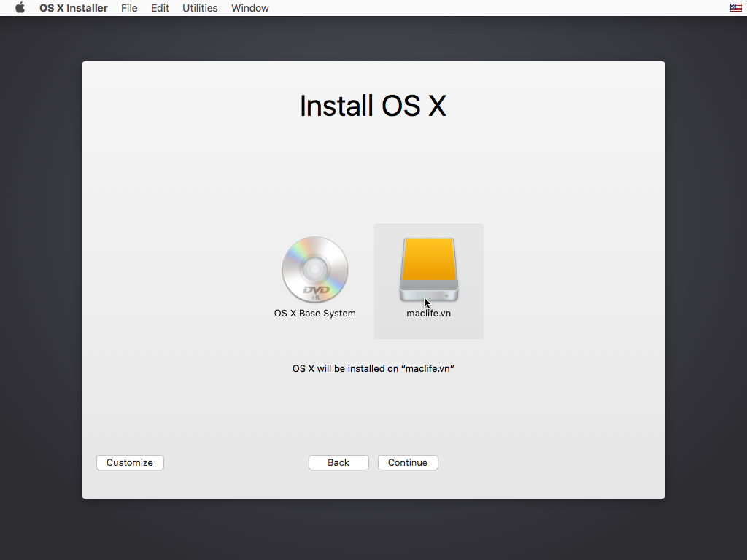The image size is (747, 560).
Task: Open the Edit menu
Action: (x=160, y=8)
